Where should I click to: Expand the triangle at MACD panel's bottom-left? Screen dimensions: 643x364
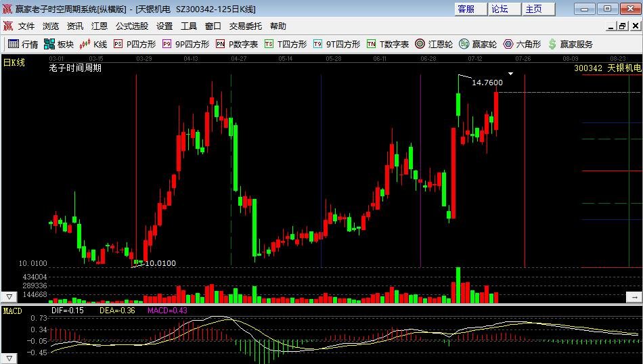9,358
